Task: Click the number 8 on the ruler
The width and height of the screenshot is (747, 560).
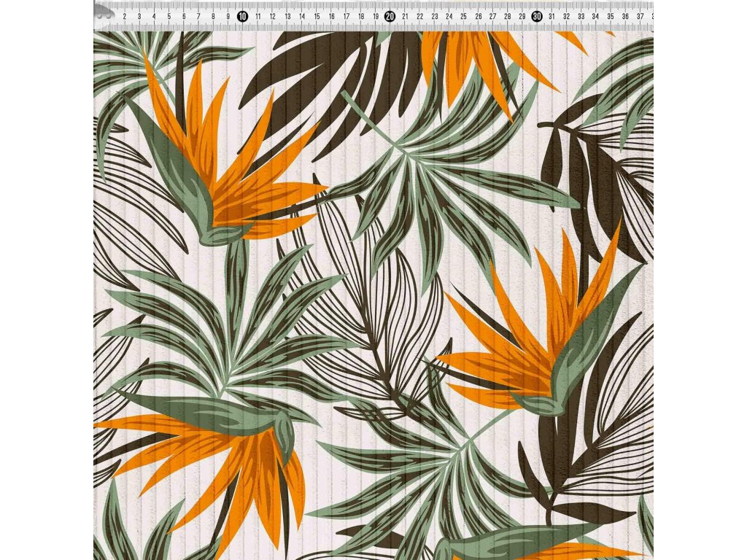Action: (213, 17)
